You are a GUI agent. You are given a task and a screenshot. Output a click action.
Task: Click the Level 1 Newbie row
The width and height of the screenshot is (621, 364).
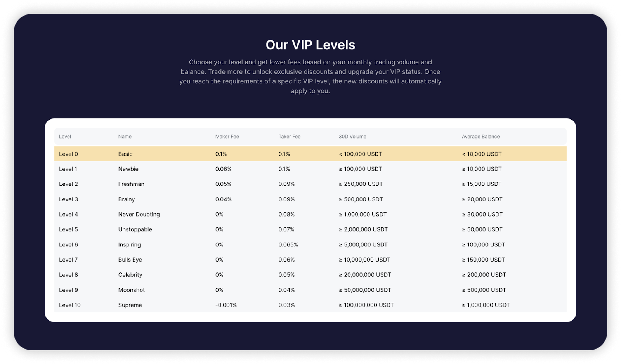(310, 169)
